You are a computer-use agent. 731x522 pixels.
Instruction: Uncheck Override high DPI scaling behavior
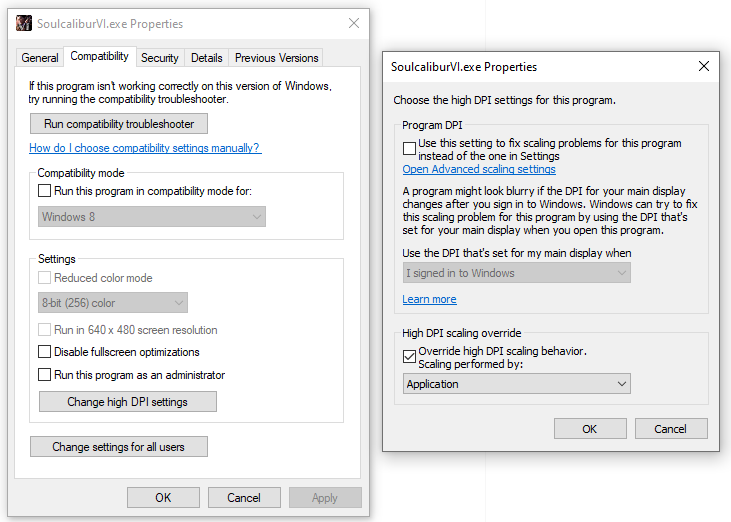click(x=409, y=355)
